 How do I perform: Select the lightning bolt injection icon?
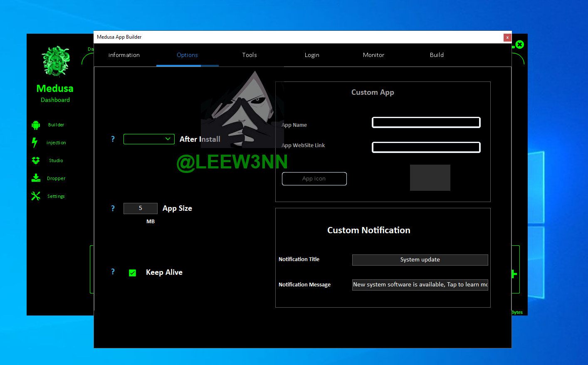point(35,143)
